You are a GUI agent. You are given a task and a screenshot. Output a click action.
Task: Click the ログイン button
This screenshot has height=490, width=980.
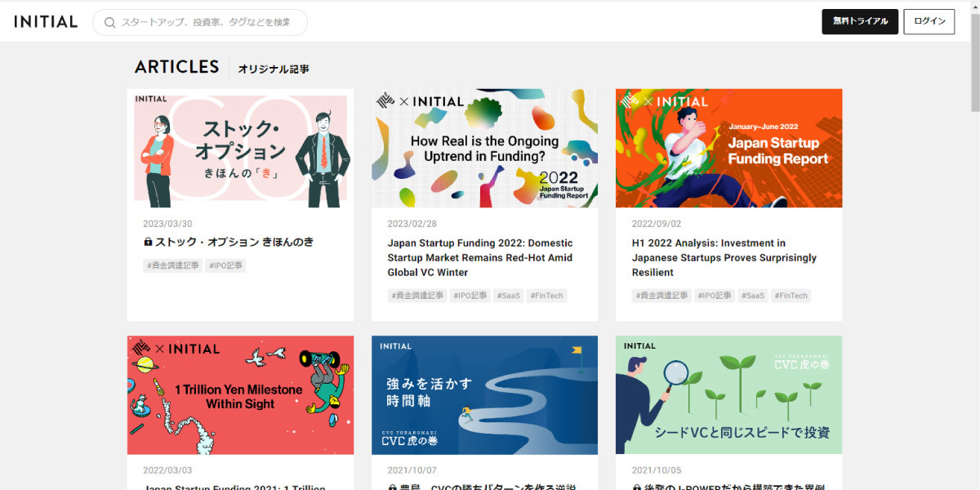click(929, 22)
